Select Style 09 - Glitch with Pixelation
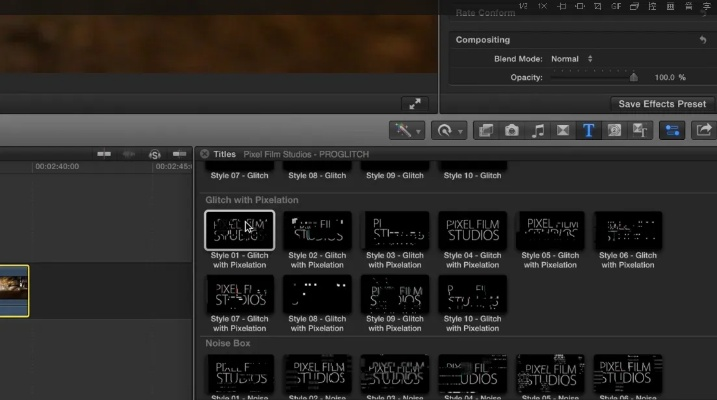Image resolution: width=717 pixels, height=400 pixels. [x=395, y=294]
